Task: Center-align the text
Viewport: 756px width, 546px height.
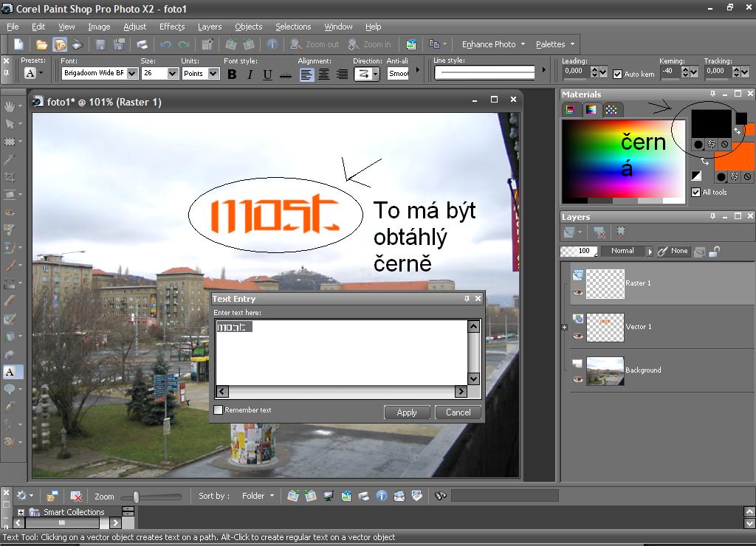Action: click(324, 75)
